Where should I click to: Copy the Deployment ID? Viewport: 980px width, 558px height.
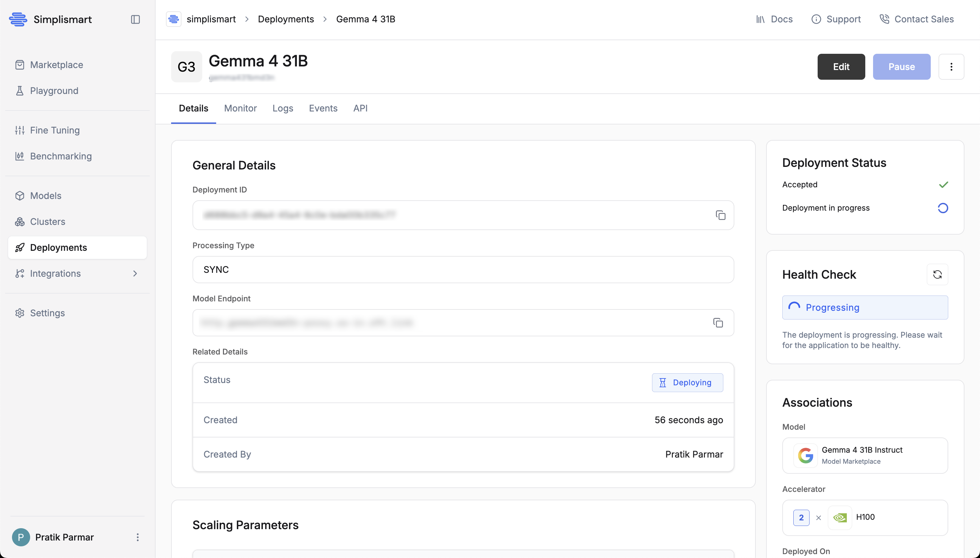(x=720, y=215)
